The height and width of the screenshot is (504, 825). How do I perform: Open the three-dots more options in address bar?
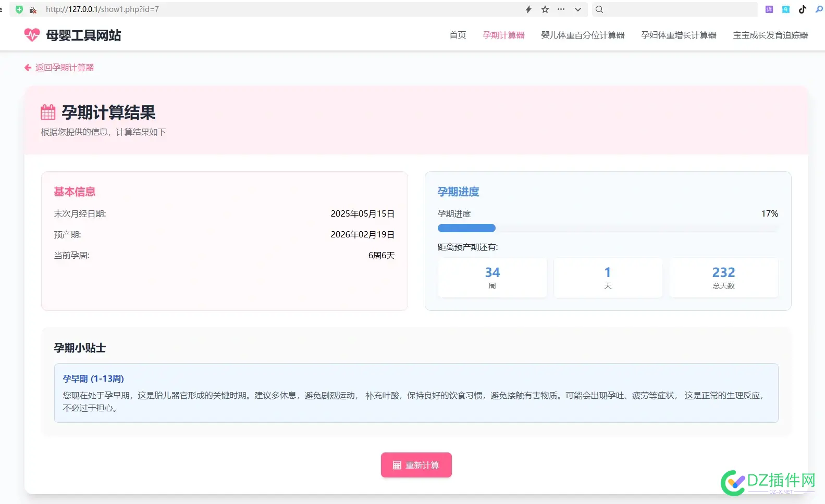click(561, 9)
